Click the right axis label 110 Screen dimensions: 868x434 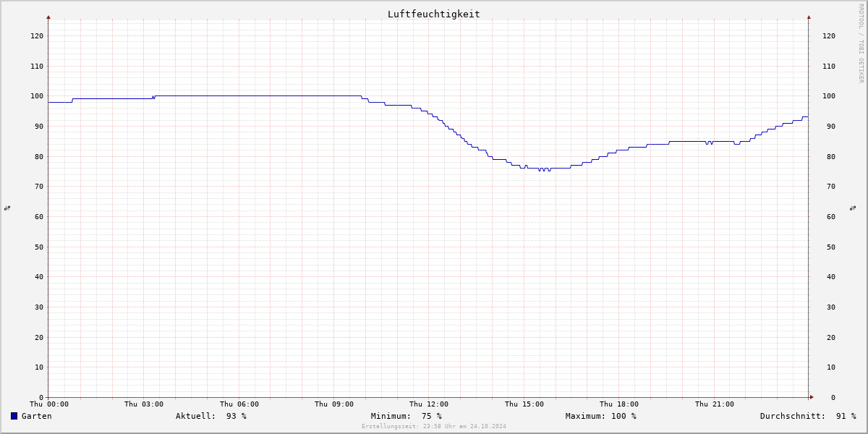tap(829, 66)
